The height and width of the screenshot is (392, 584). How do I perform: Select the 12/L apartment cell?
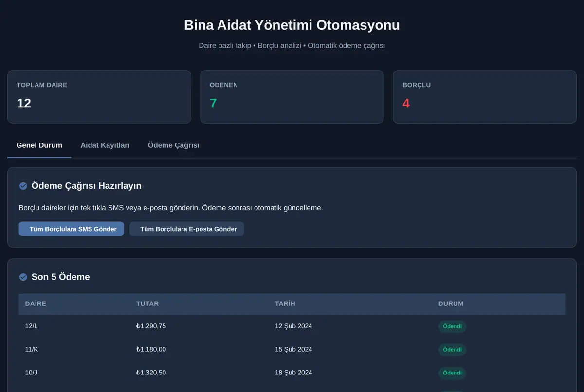tap(32, 326)
